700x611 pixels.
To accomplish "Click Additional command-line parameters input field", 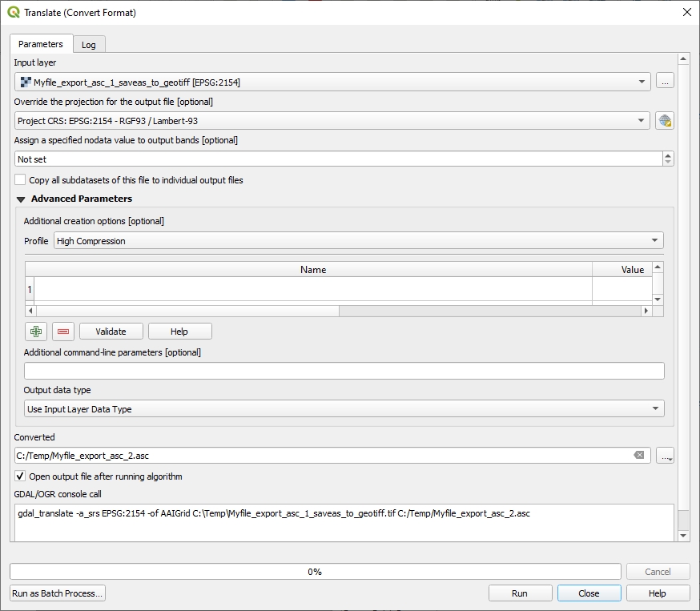I will 344,371.
